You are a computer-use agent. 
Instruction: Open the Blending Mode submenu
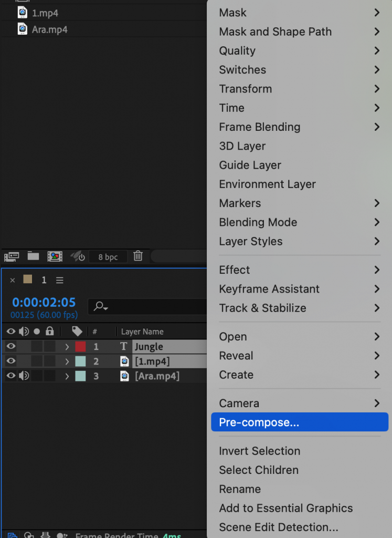pos(258,222)
